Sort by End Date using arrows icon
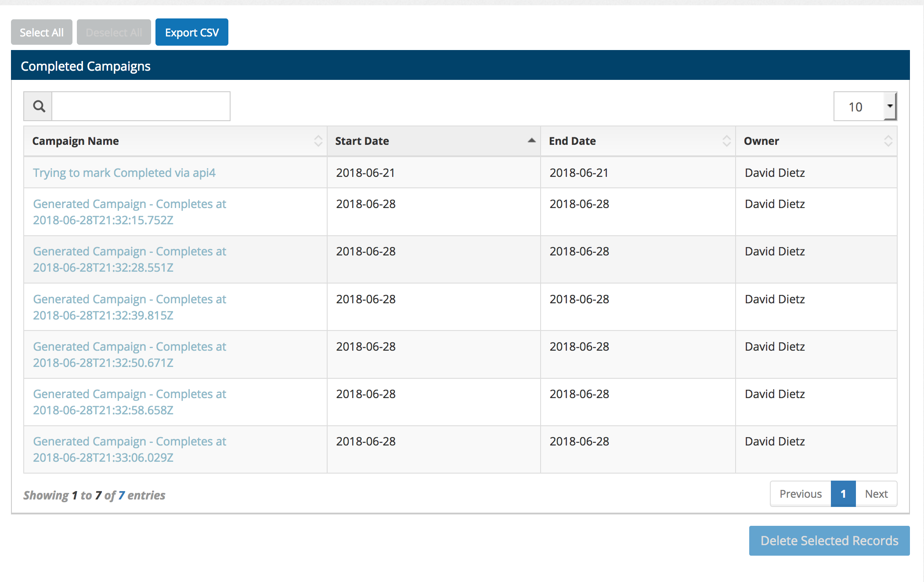The width and height of the screenshot is (924, 582). [x=726, y=141]
